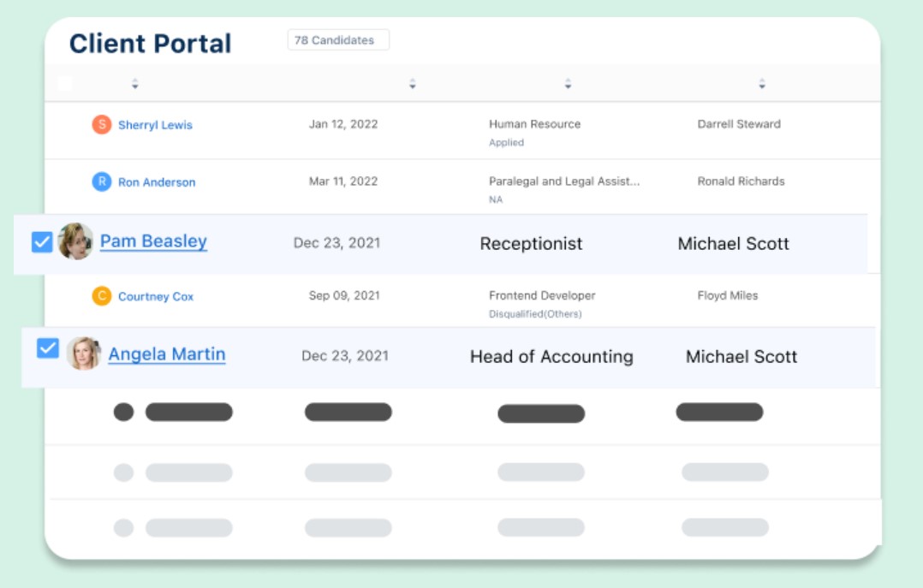Open the 78 Candidates badge
This screenshot has width=923, height=588.
[x=338, y=40]
